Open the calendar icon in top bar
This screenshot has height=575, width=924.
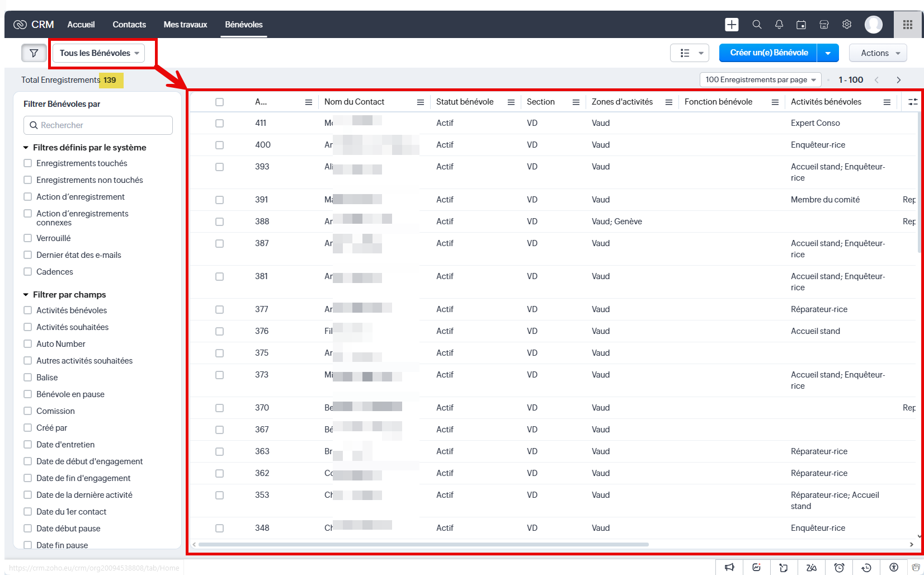coord(802,25)
